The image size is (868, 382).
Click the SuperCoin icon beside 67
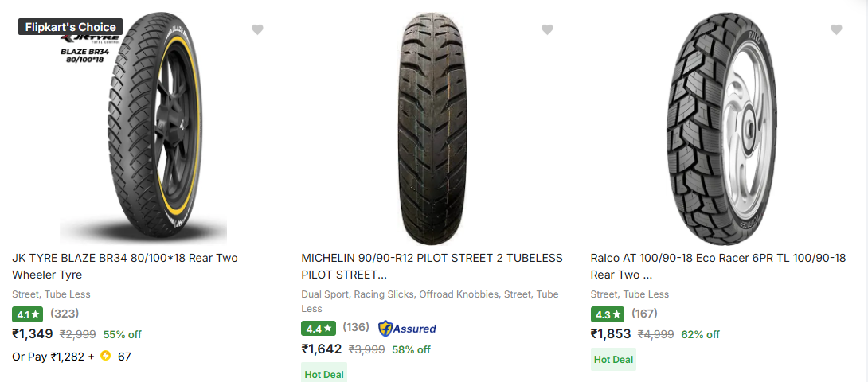(x=105, y=356)
